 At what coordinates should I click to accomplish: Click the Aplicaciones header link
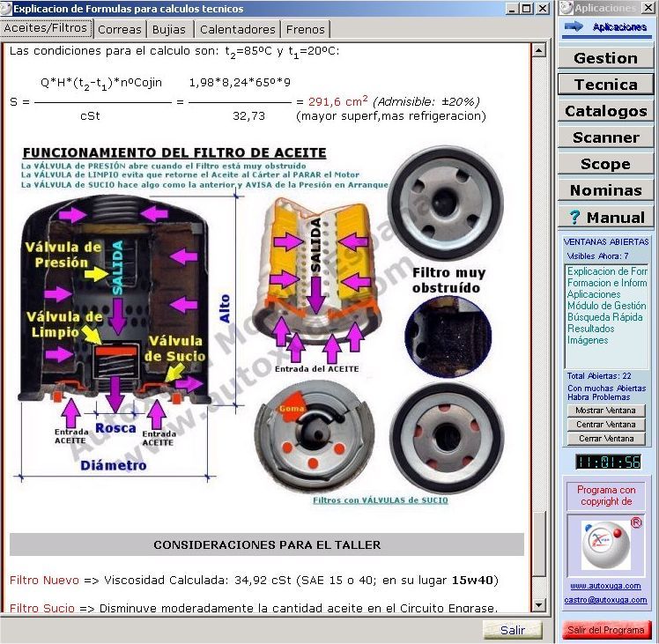pyautogui.click(x=619, y=27)
